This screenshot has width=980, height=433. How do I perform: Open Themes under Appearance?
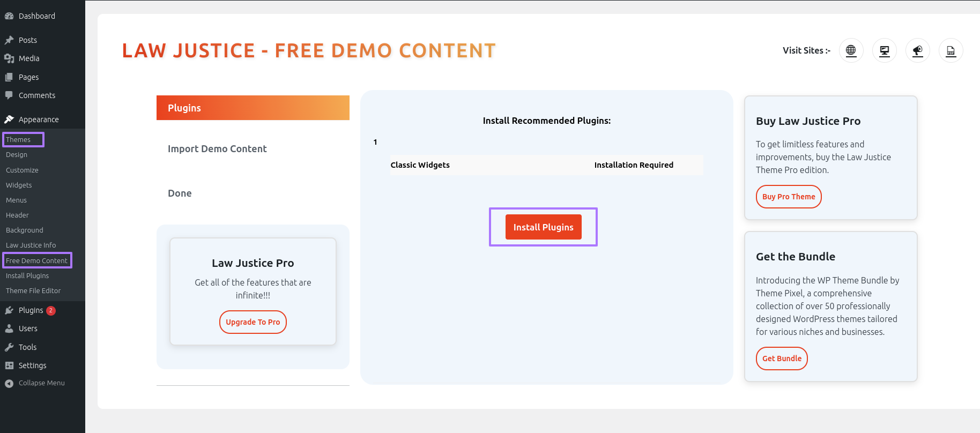[x=18, y=139]
